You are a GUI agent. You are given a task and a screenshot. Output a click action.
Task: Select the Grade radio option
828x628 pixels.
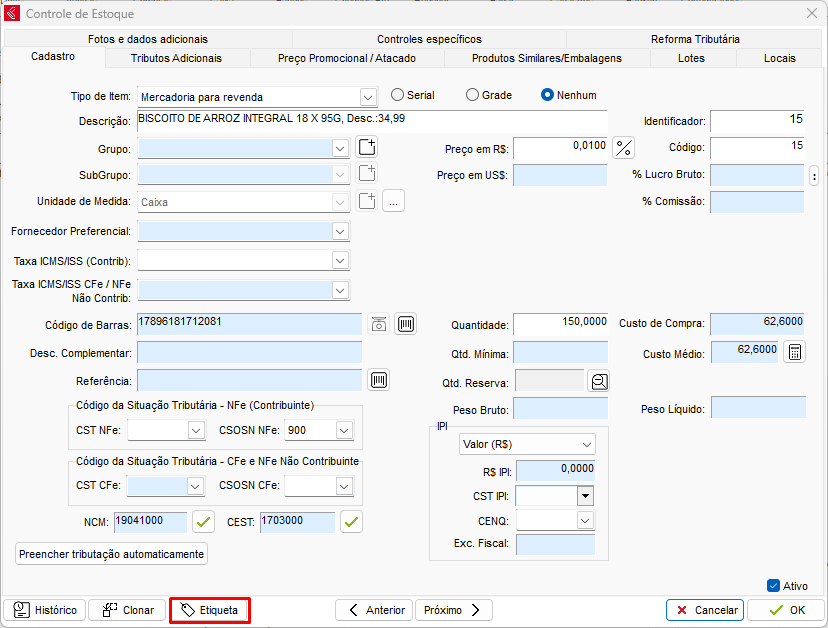pos(473,95)
